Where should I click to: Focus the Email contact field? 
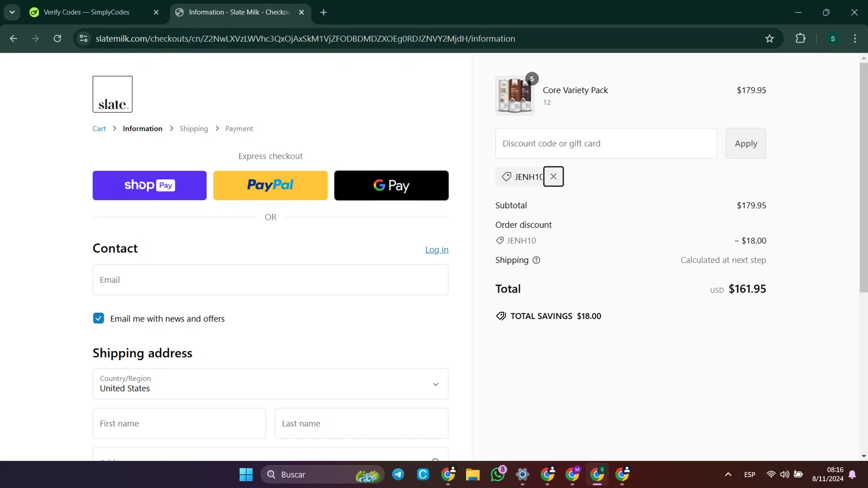[x=270, y=280]
